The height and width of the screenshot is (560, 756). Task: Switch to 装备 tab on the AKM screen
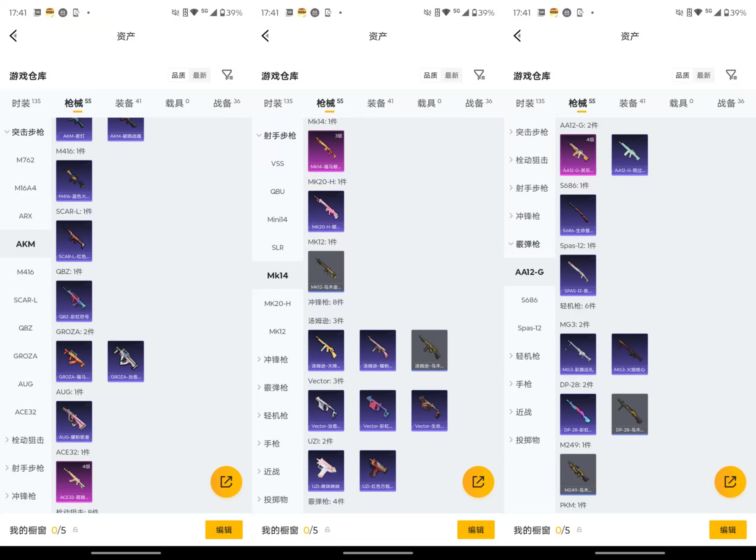(x=128, y=103)
